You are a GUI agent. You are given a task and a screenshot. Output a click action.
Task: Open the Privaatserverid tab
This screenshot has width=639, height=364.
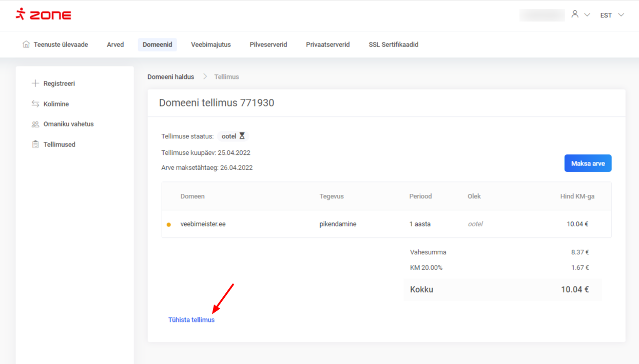328,45
